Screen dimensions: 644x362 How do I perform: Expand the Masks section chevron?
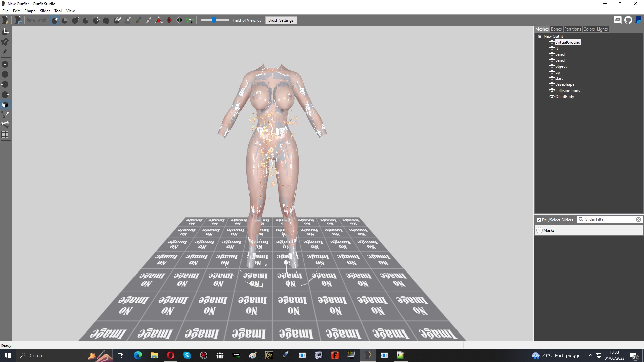(539, 230)
